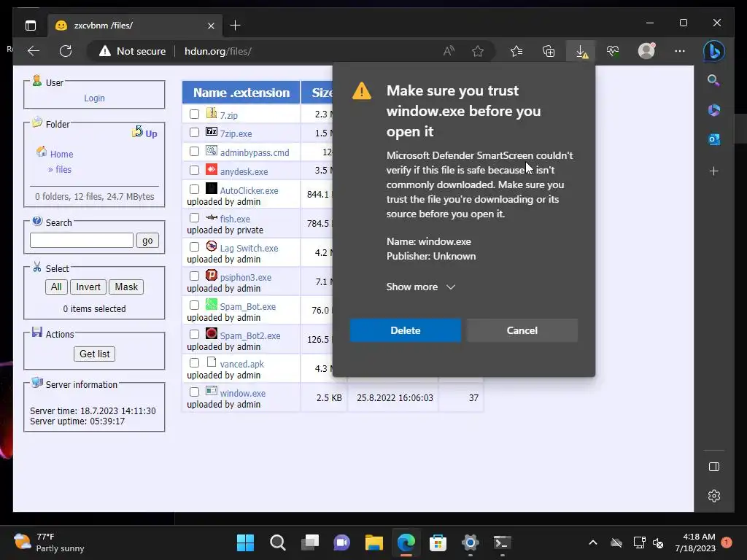
Task: Add page to favorites star
Action: click(x=478, y=51)
